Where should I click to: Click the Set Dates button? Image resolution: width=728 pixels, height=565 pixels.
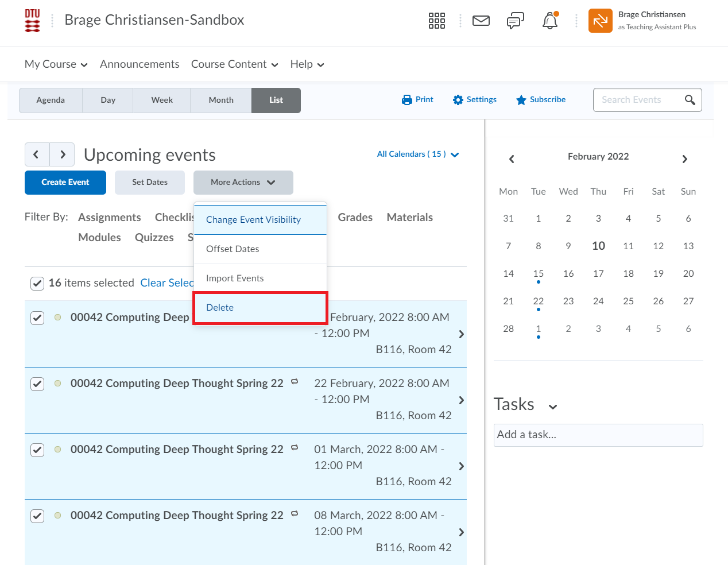(x=150, y=183)
